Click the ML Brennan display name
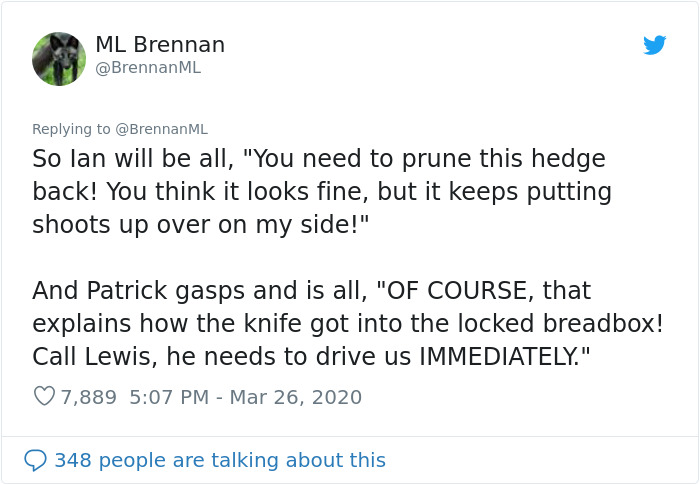The height and width of the screenshot is (485, 700). point(160,45)
